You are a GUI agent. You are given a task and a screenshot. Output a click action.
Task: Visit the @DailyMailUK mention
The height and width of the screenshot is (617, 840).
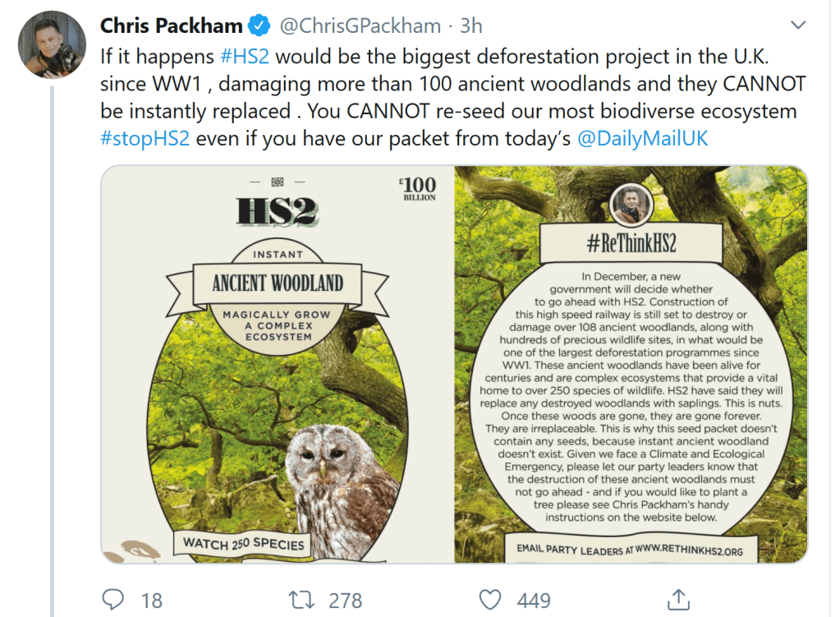click(642, 138)
